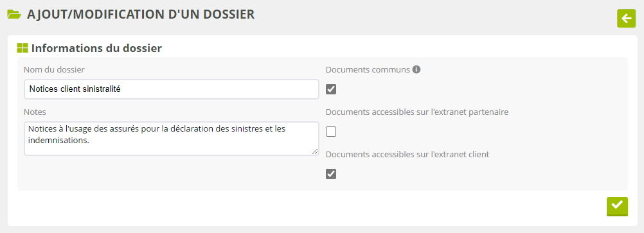Click the Documents communs label text
Screen dimensions: 644x233
pos(368,70)
